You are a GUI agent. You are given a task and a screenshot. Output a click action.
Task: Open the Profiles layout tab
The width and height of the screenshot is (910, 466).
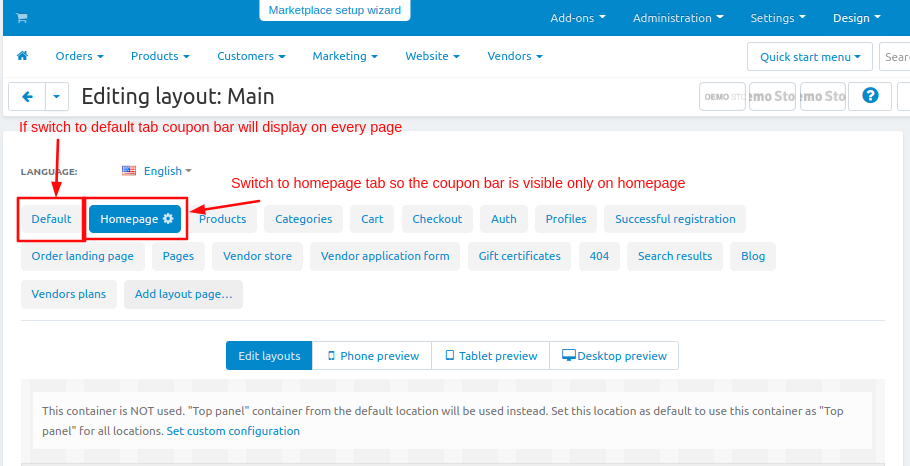pos(566,219)
